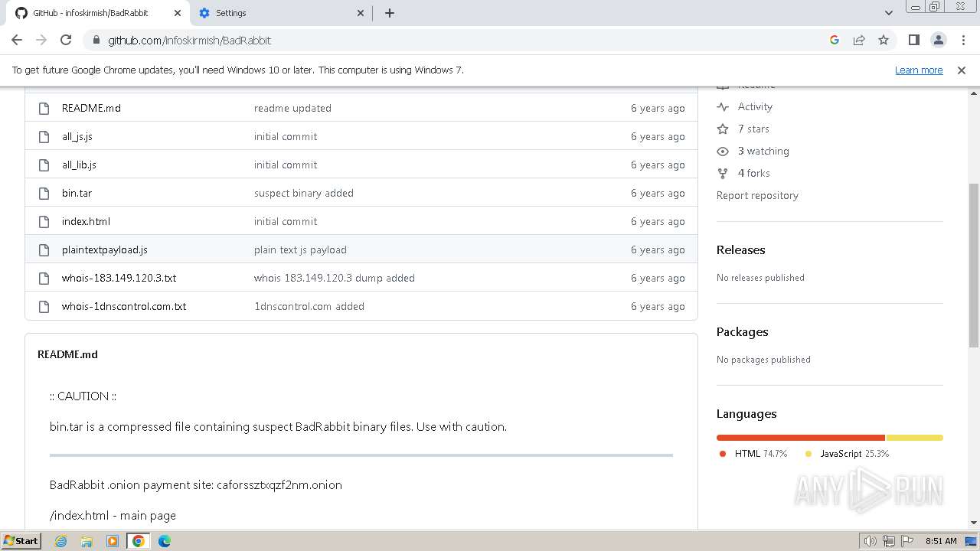The height and width of the screenshot is (551, 980).
Task: Reload the GitHub page
Action: click(x=66, y=40)
